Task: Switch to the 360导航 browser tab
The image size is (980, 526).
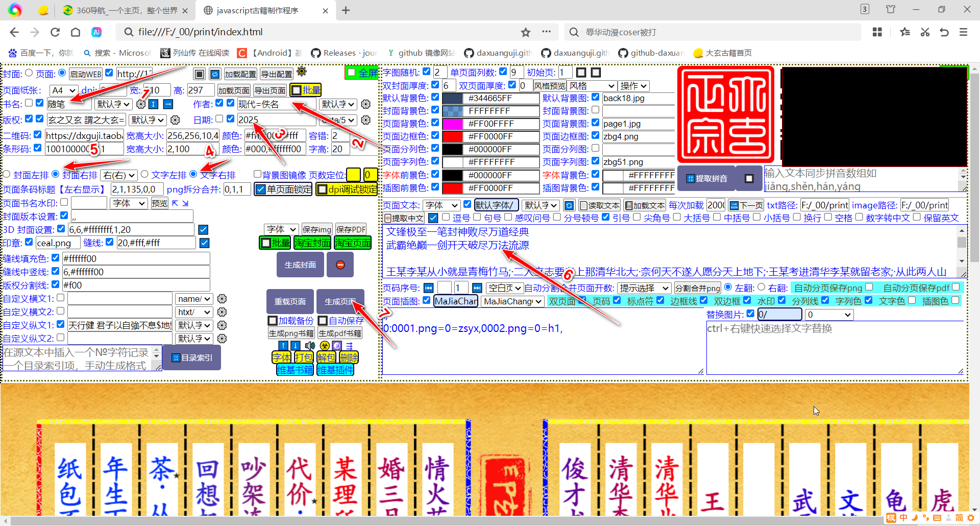Action: click(x=125, y=10)
